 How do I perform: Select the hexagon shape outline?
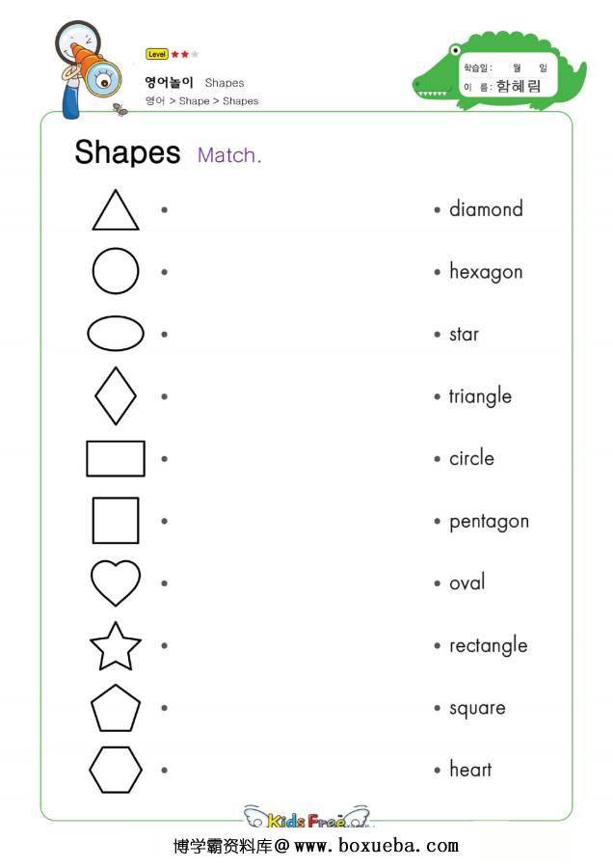tap(115, 770)
